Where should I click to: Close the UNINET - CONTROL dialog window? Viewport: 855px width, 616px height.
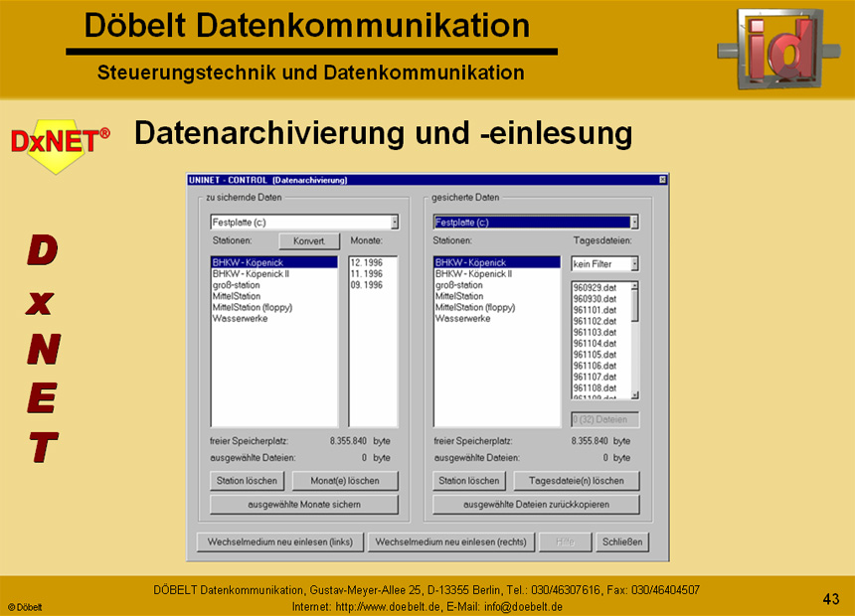coord(662,180)
